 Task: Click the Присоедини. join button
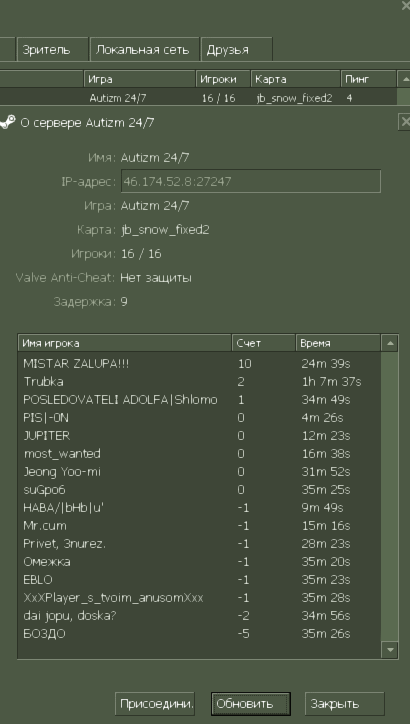155,704
